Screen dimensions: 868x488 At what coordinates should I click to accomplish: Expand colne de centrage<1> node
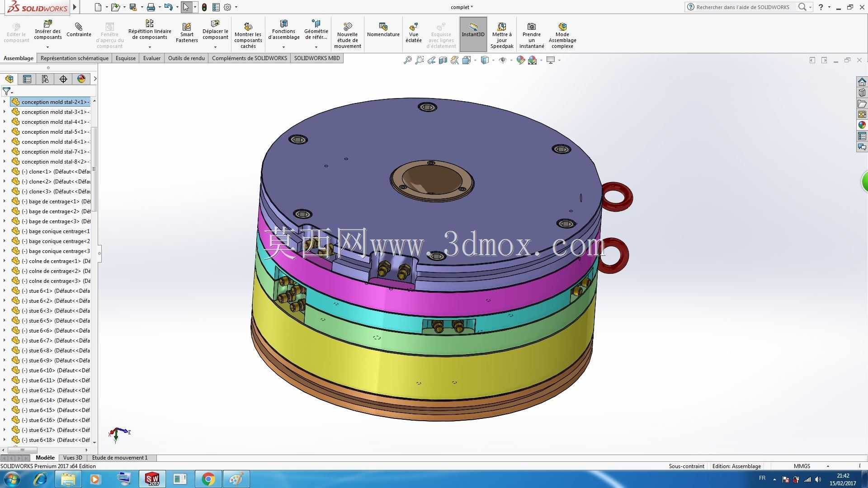pyautogui.click(x=5, y=261)
